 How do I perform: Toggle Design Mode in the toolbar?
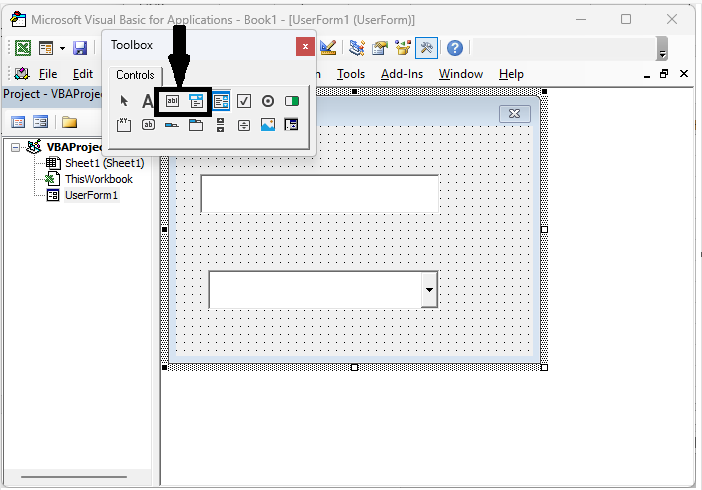(x=328, y=48)
